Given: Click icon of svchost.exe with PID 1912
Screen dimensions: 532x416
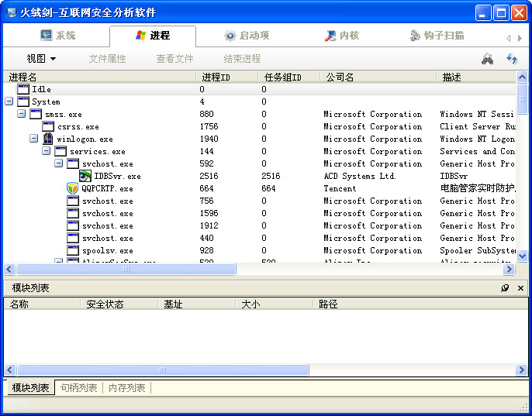Looking at the screenshot, I should click(73, 225).
